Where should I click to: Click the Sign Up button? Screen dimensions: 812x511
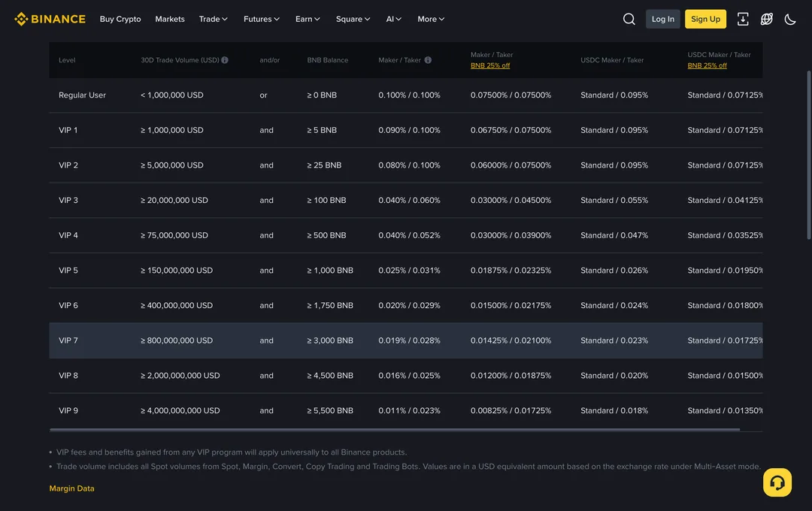coord(705,19)
